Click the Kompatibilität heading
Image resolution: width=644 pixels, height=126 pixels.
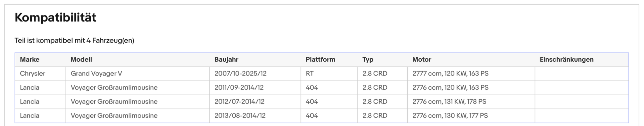pyautogui.click(x=55, y=17)
